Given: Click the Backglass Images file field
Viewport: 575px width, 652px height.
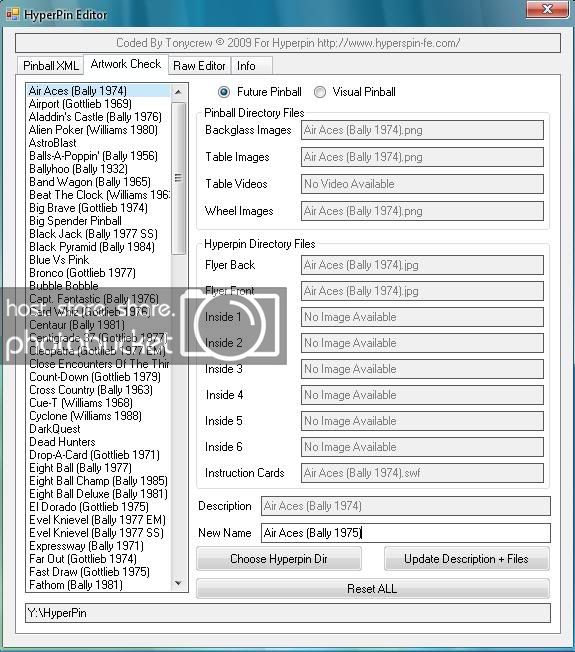Looking at the screenshot, I should (x=422, y=130).
